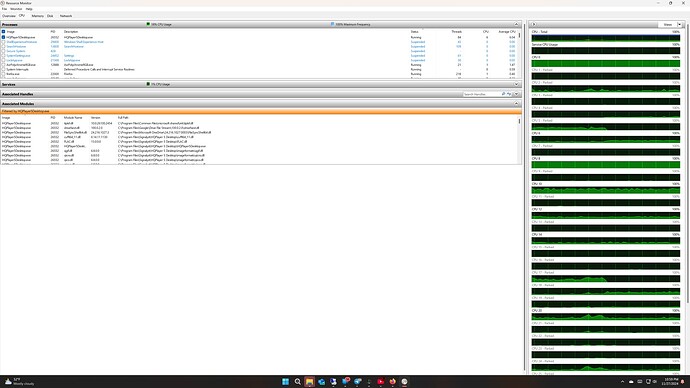The image size is (690, 388).
Task: Check the Secure System process checkbox
Action: (x=4, y=51)
